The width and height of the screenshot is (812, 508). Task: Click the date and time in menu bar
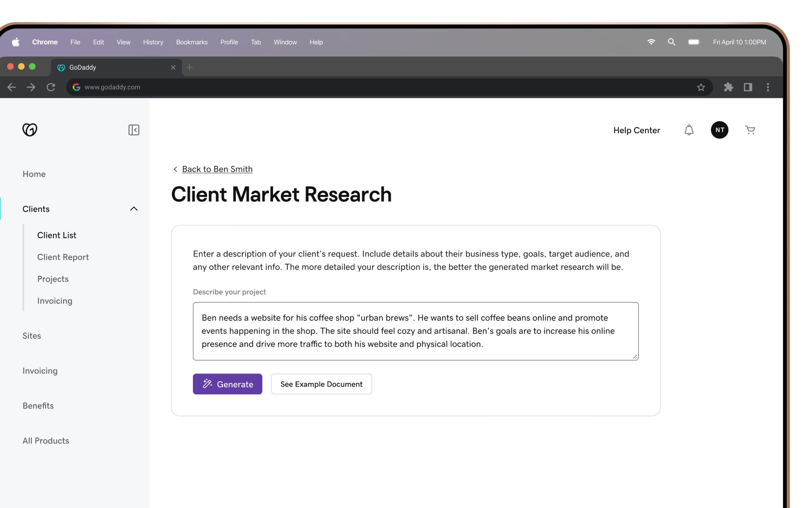pos(739,42)
